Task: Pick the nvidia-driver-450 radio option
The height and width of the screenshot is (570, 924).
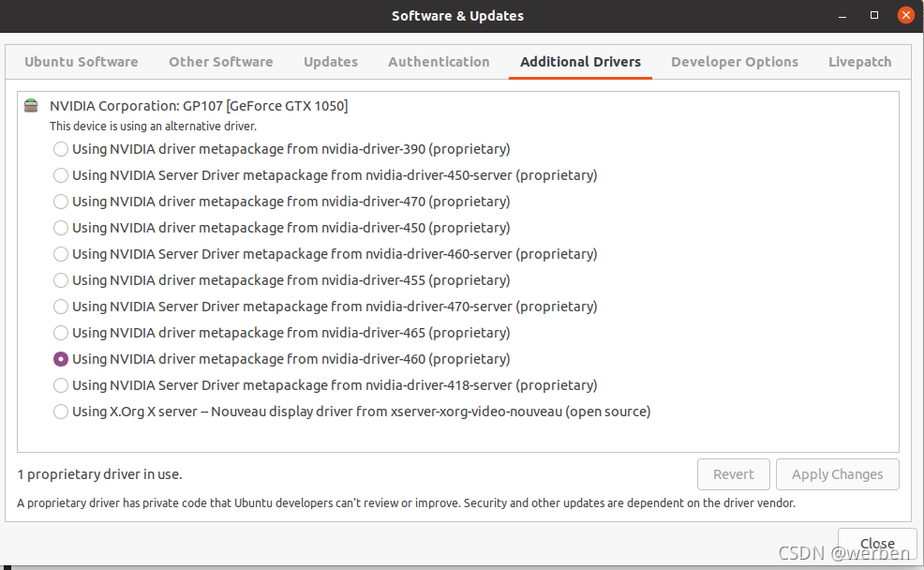Action: 61,228
